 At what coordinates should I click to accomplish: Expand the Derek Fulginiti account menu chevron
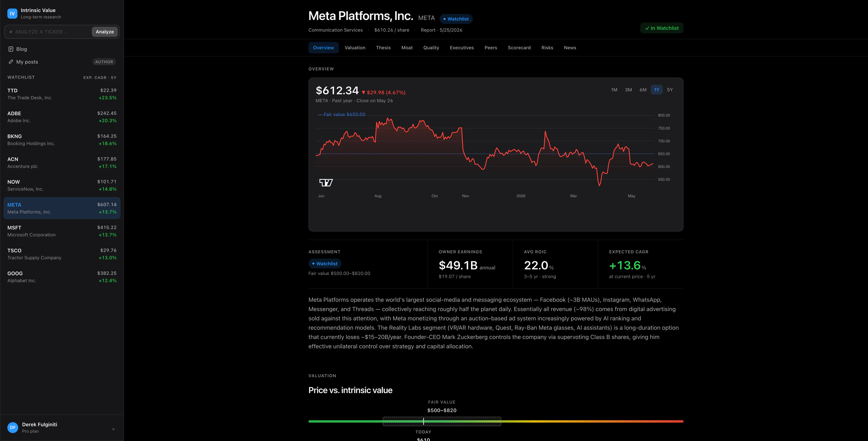(114, 429)
